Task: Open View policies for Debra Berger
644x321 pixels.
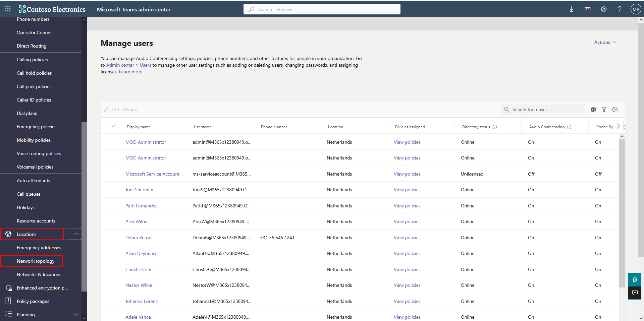Action: pos(407,238)
